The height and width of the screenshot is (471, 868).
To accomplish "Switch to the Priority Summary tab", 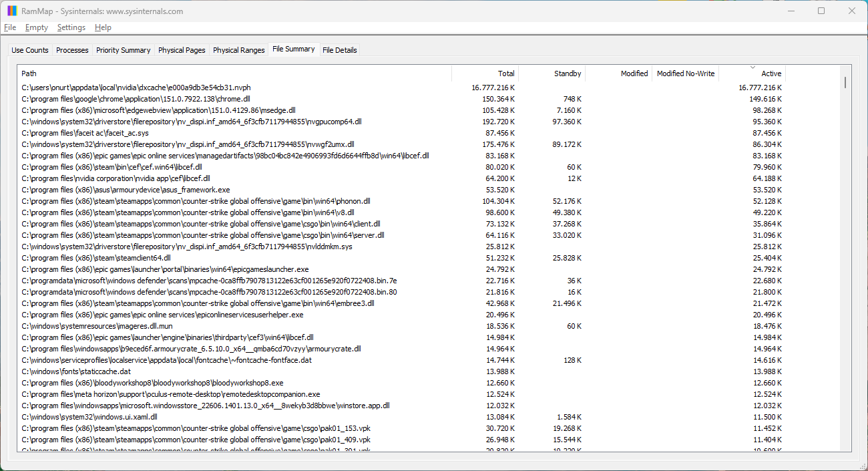I will point(123,50).
